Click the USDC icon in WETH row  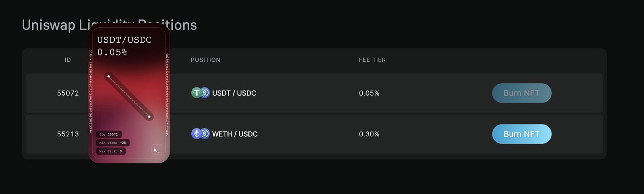coord(205,134)
